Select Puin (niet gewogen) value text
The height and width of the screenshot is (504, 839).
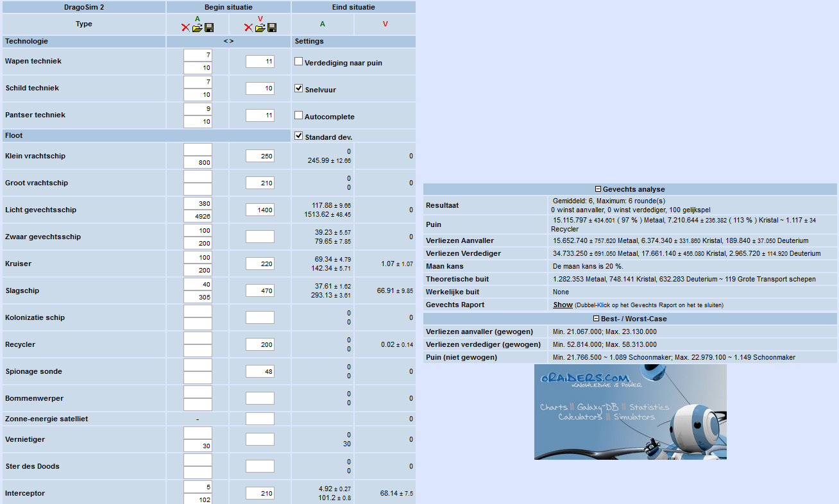tap(674, 358)
